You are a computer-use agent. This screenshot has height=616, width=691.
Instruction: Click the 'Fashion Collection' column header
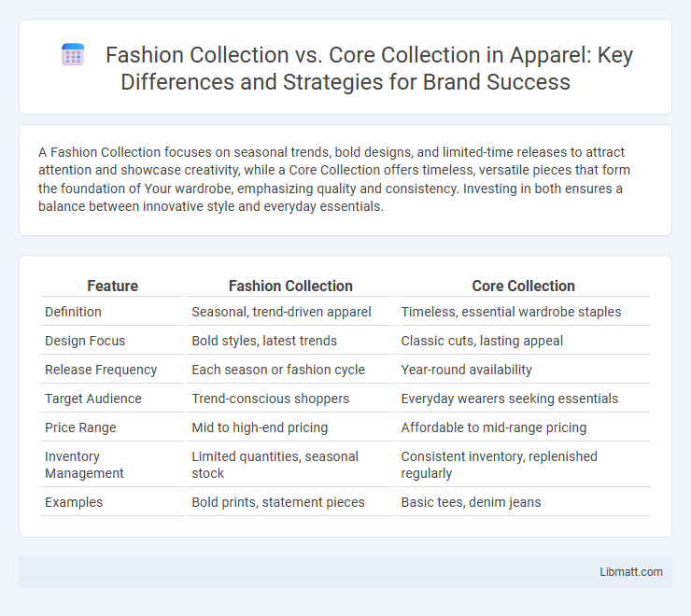point(290,286)
